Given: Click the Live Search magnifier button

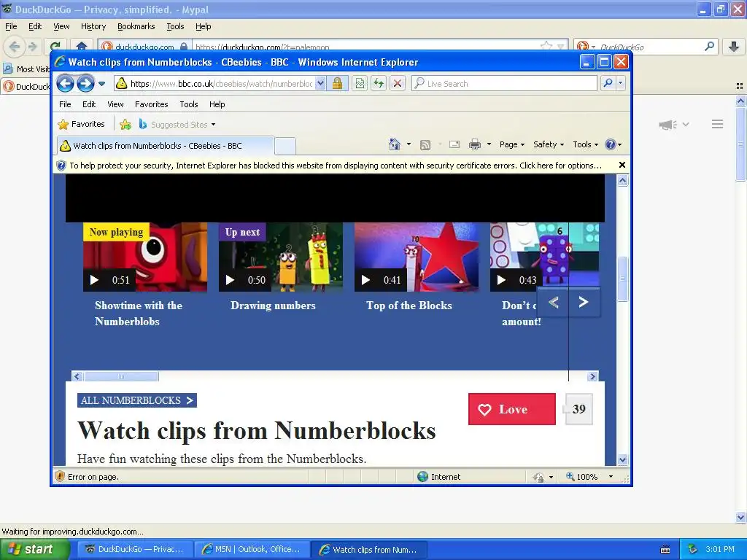Looking at the screenshot, I should (608, 83).
